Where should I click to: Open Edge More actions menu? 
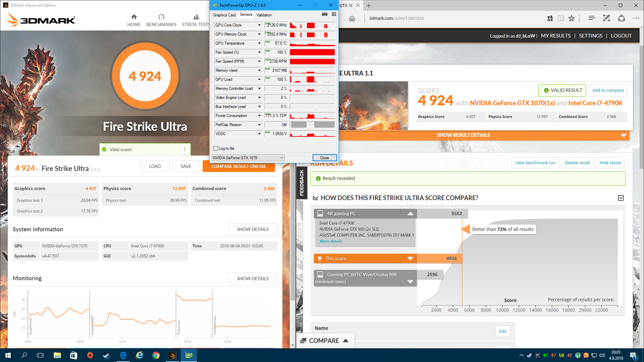(636, 18)
